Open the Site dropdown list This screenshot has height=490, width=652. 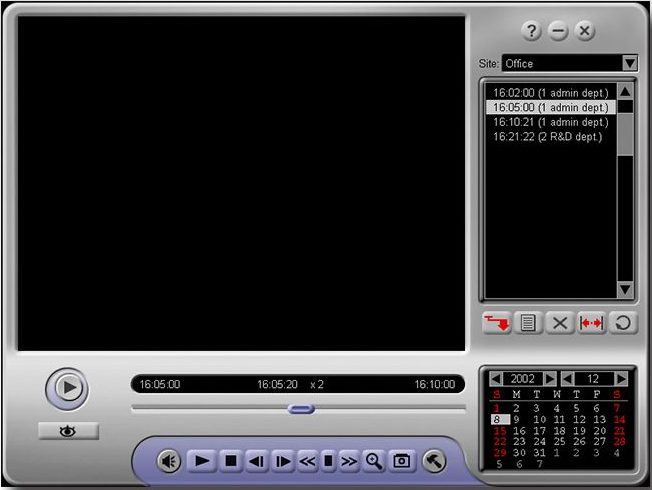(629, 63)
